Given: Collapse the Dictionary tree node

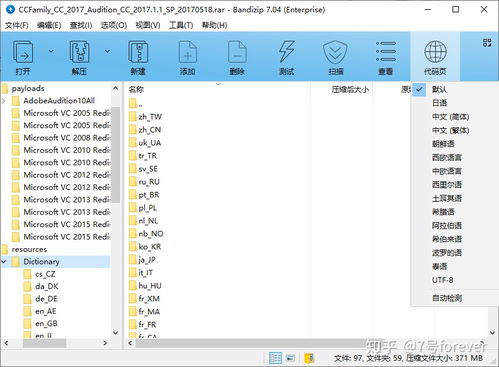Looking at the screenshot, I should pos(4,262).
